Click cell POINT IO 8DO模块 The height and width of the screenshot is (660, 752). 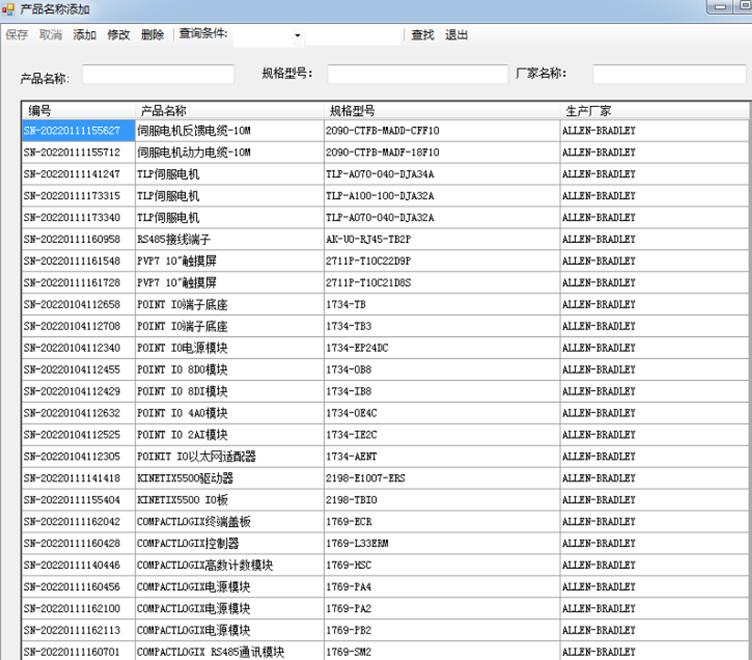coord(229,369)
